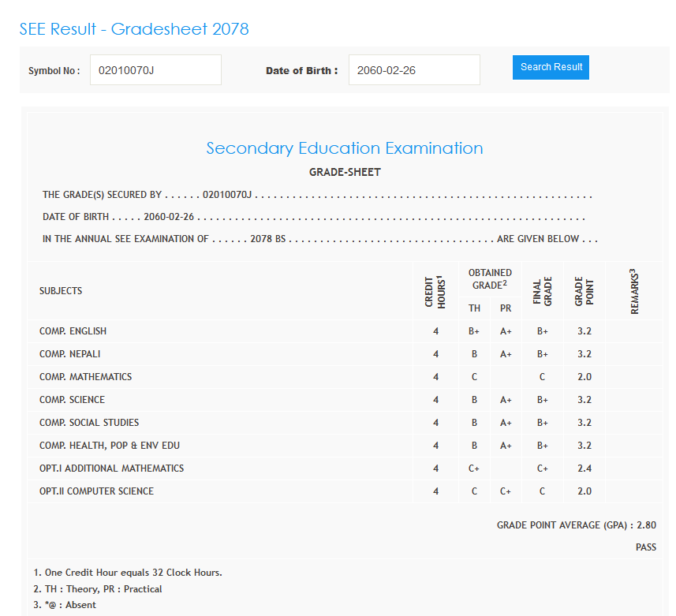Select the COMP. SCIENCE subject row
Viewport: 676px width, 616px height.
pos(72,400)
